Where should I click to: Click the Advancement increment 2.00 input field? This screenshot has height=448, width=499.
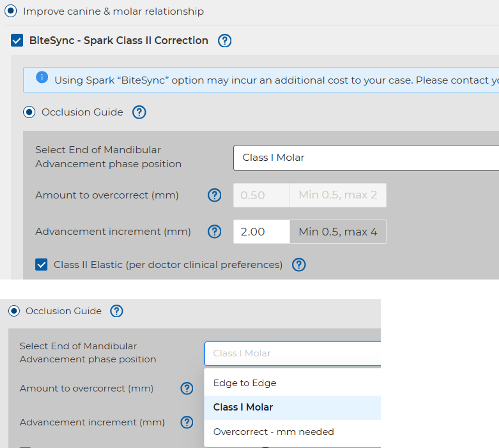click(261, 232)
